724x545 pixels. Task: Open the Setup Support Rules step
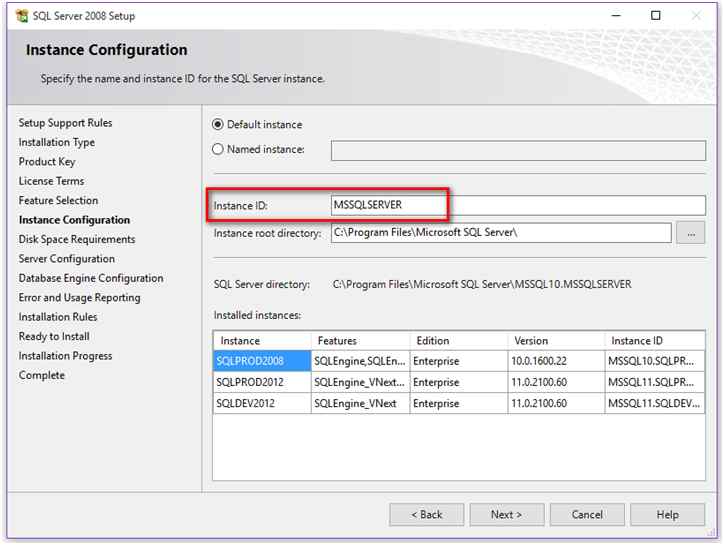point(65,123)
